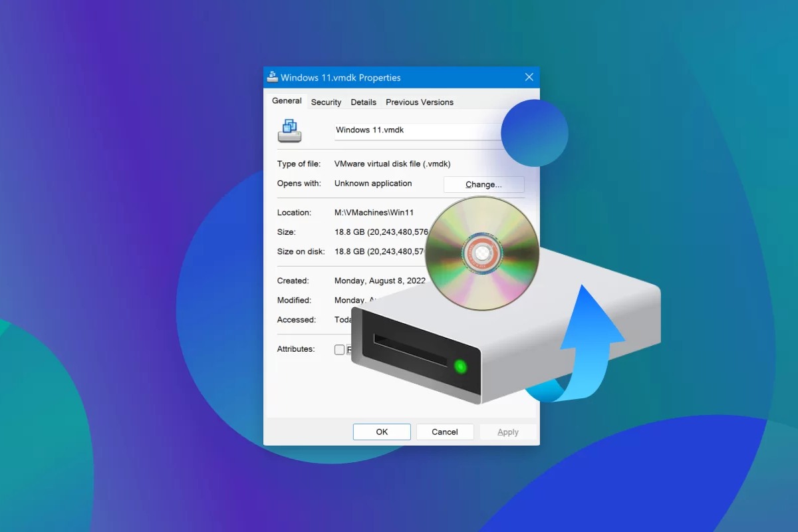Open Change dialog for default application
This screenshot has height=532, width=798.
tap(483, 184)
